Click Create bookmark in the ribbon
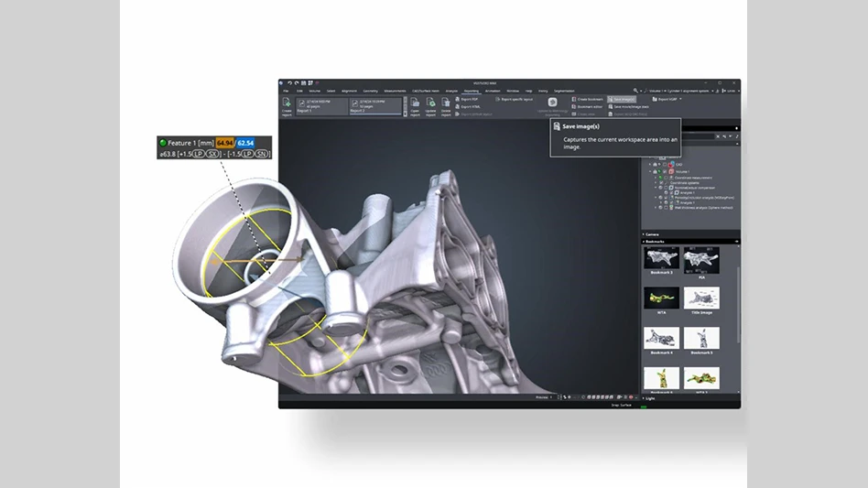 [x=588, y=99]
